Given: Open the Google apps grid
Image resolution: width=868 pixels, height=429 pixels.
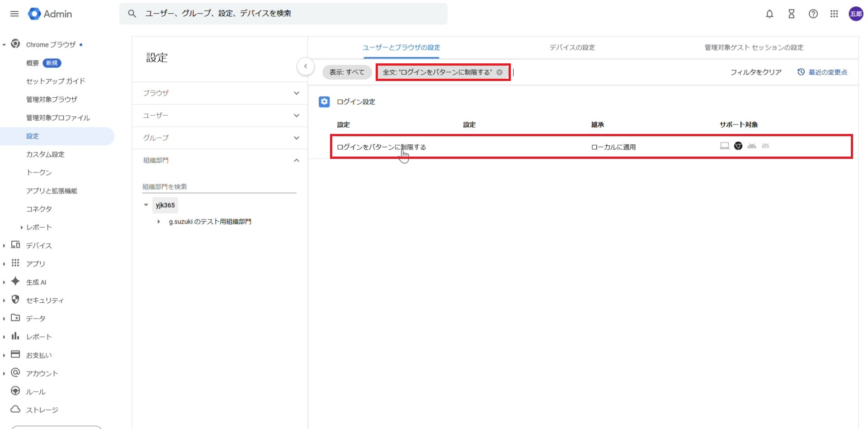Looking at the screenshot, I should [x=834, y=14].
